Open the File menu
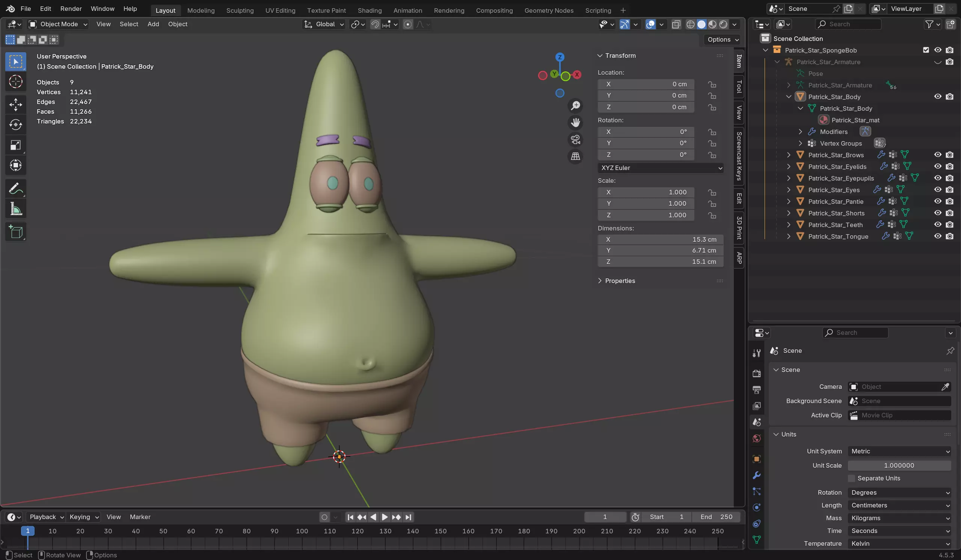Image resolution: width=961 pixels, height=560 pixels. [26, 9]
